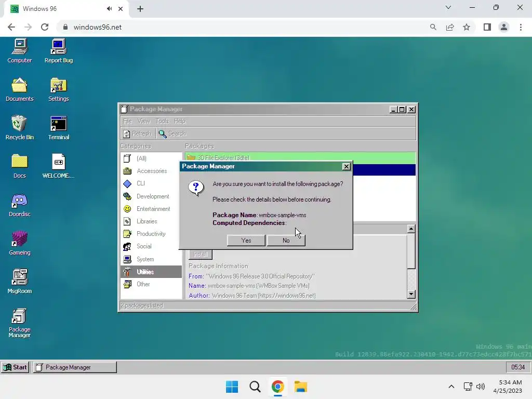Click the Refresh toolbar button
The width and height of the screenshot is (532, 399).
[137, 134]
